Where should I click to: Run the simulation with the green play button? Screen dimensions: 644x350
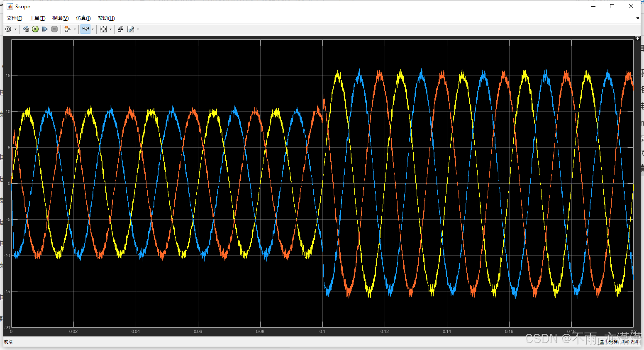click(35, 29)
